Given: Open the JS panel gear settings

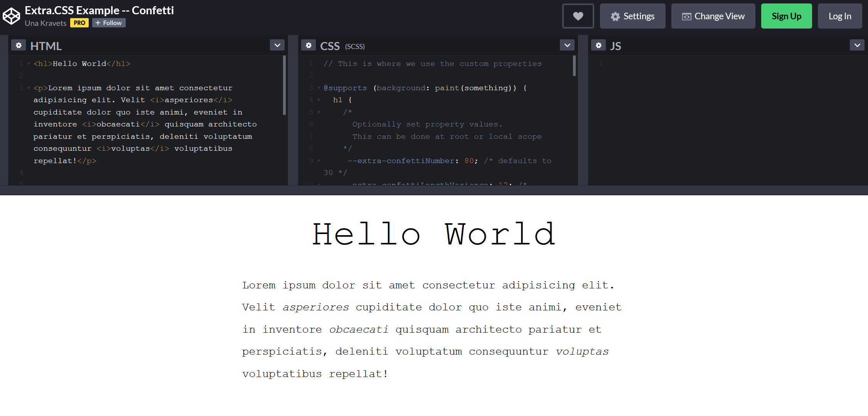Looking at the screenshot, I should point(598,45).
